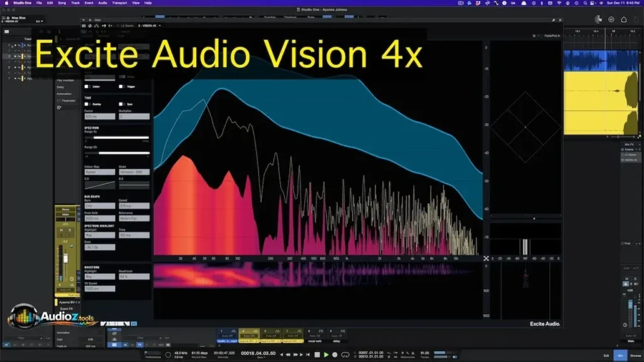Click the Apple menu icon in the menu bar
644x362 pixels.
(6, 3)
